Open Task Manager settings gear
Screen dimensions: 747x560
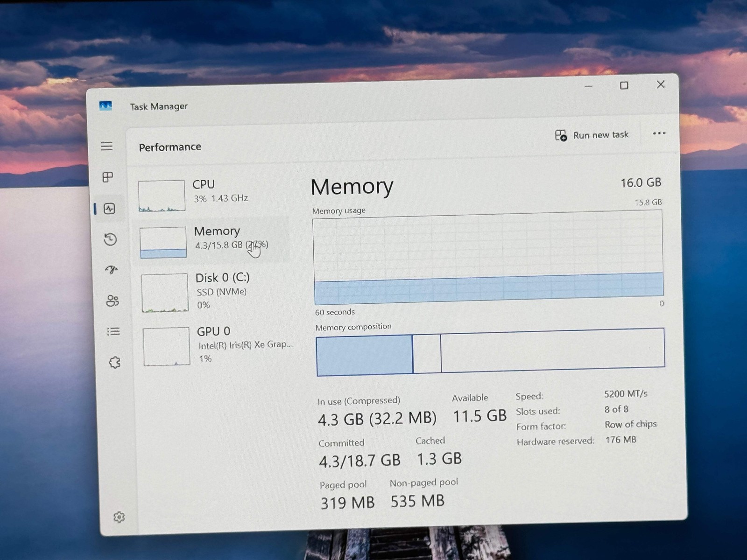click(119, 517)
